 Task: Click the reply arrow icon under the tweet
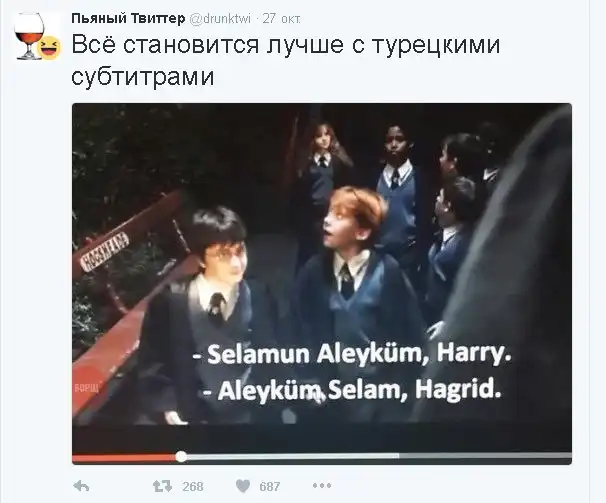click(x=81, y=486)
